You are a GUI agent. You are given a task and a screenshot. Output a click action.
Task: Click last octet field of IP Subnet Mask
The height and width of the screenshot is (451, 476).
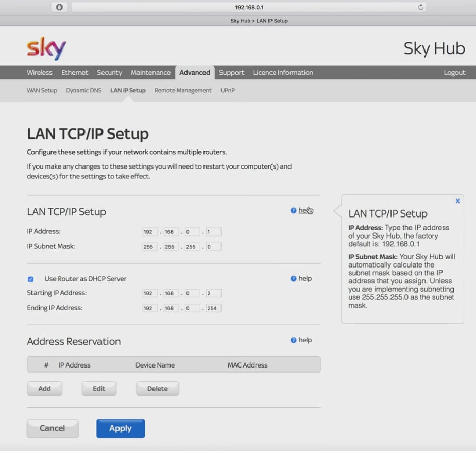[x=214, y=246]
